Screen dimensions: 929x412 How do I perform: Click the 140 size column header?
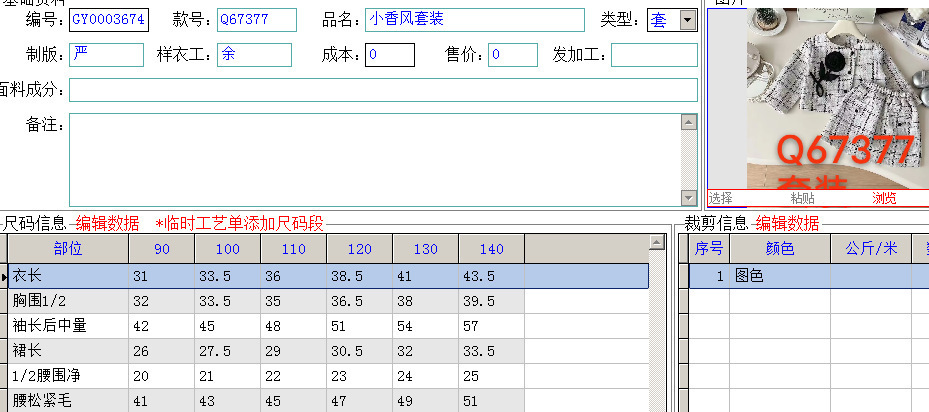pos(492,248)
